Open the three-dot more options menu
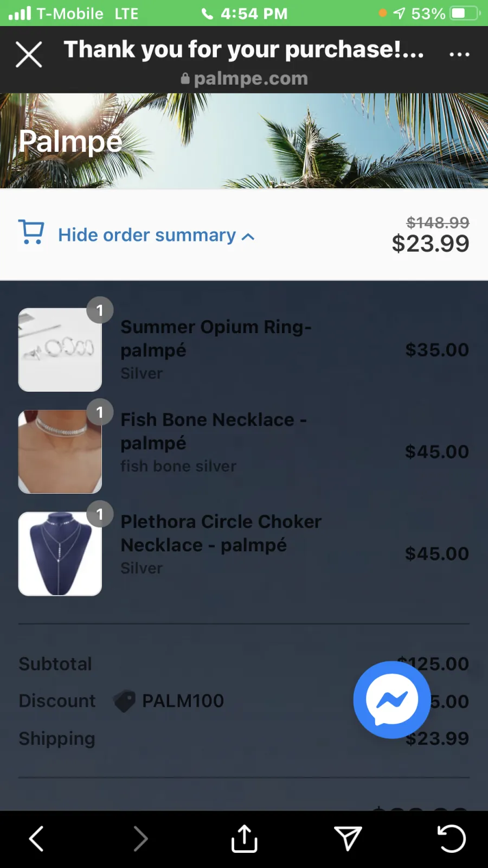 pos(459,54)
